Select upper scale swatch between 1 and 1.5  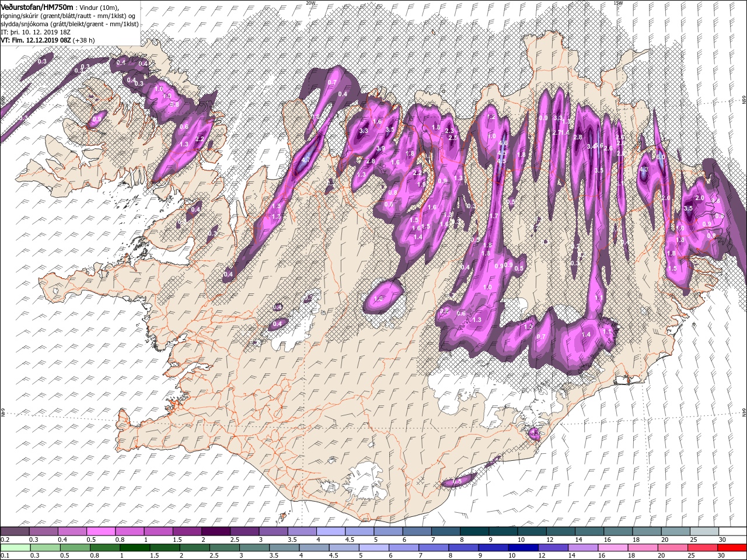(x=159, y=531)
